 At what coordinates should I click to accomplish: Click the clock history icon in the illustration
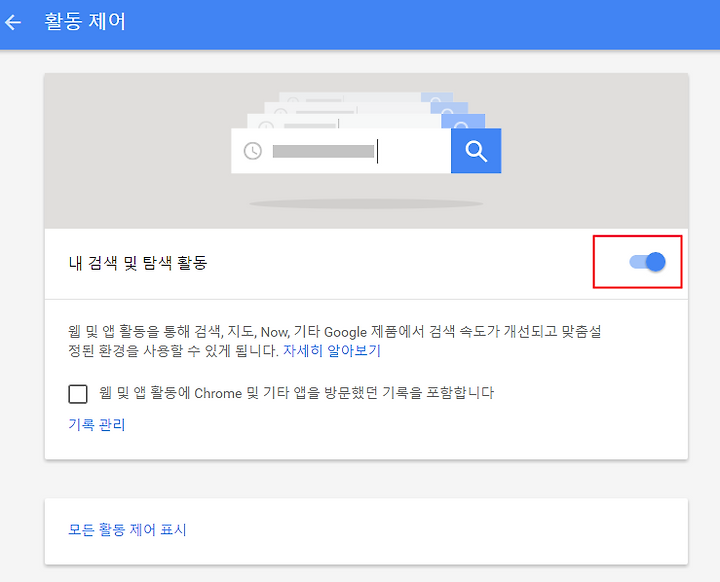click(x=253, y=151)
